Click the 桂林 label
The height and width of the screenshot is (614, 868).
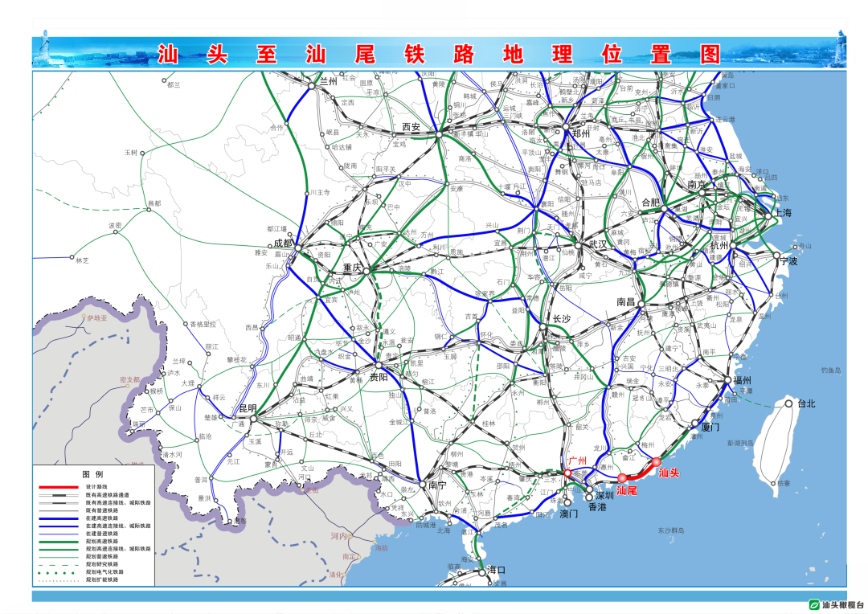pyautogui.click(x=489, y=423)
